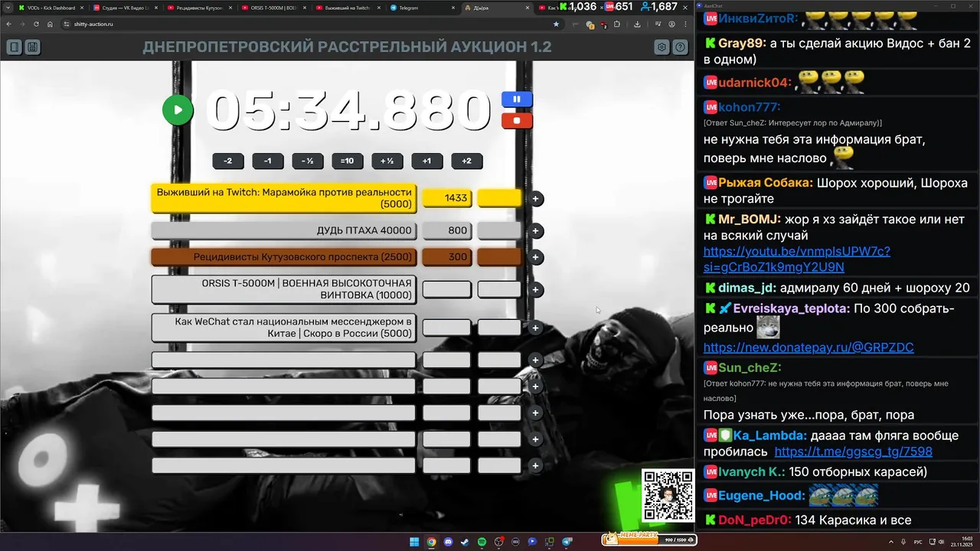Open Steam from the taskbar
The height and width of the screenshot is (551, 980).
[x=465, y=542]
